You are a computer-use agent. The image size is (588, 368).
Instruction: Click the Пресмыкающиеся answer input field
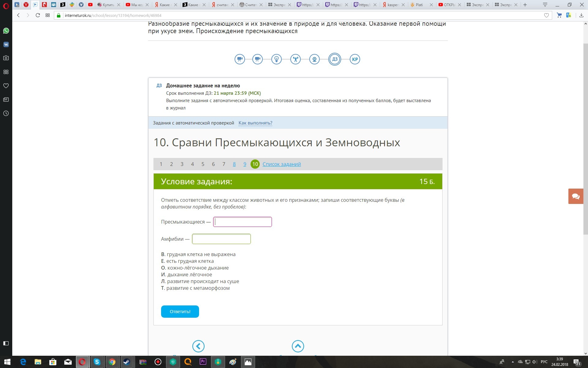pyautogui.click(x=242, y=222)
